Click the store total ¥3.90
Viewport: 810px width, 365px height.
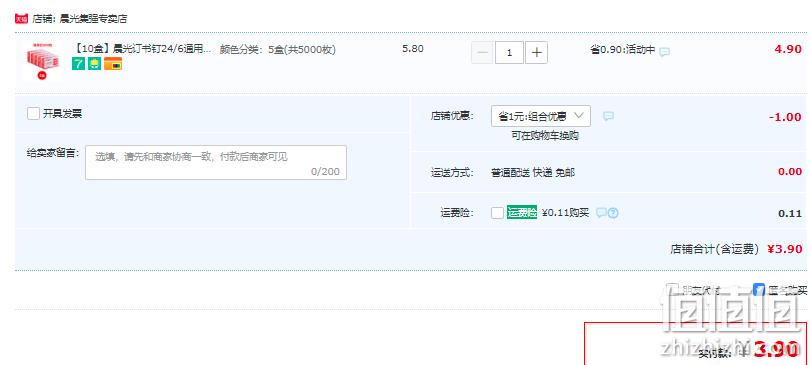click(785, 249)
